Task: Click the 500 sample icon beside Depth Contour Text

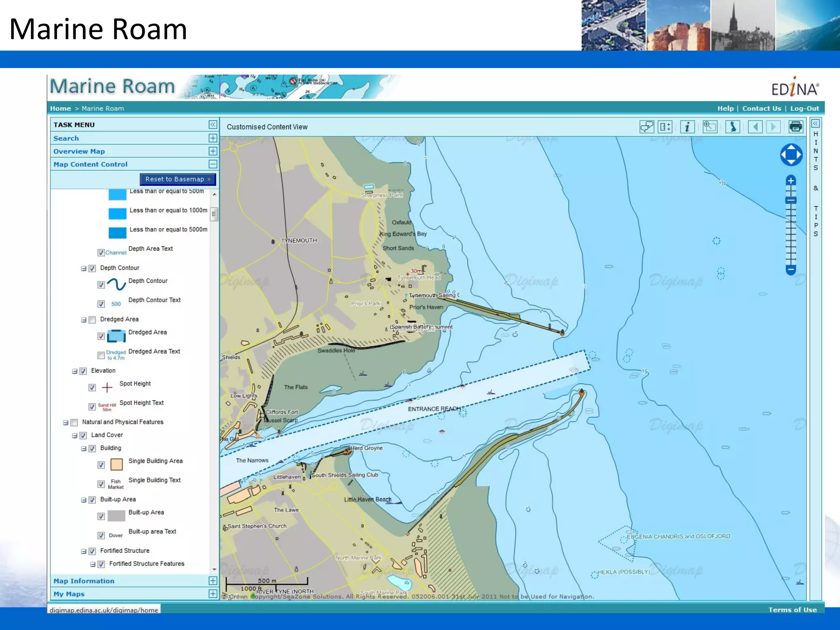Action: click(116, 304)
